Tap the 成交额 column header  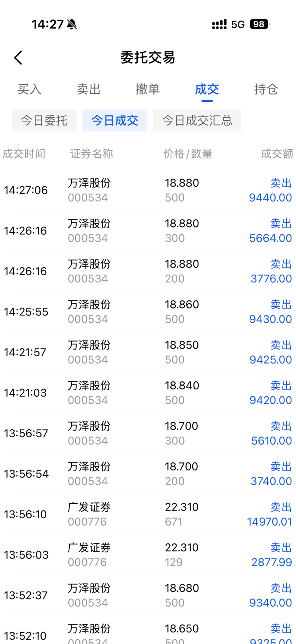(x=277, y=154)
